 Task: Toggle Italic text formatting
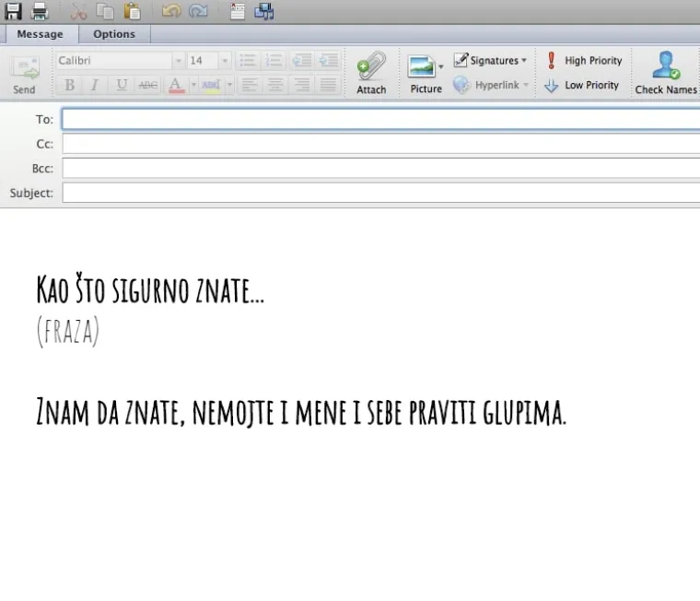[x=94, y=85]
